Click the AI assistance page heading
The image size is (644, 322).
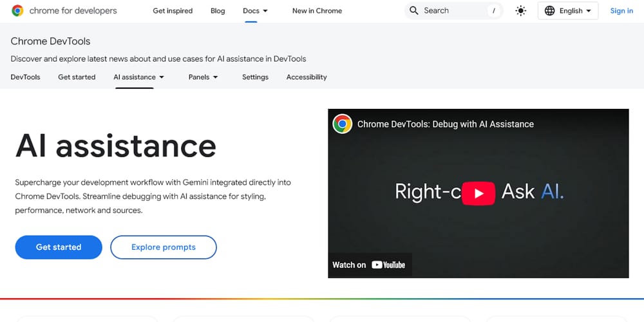tap(115, 146)
